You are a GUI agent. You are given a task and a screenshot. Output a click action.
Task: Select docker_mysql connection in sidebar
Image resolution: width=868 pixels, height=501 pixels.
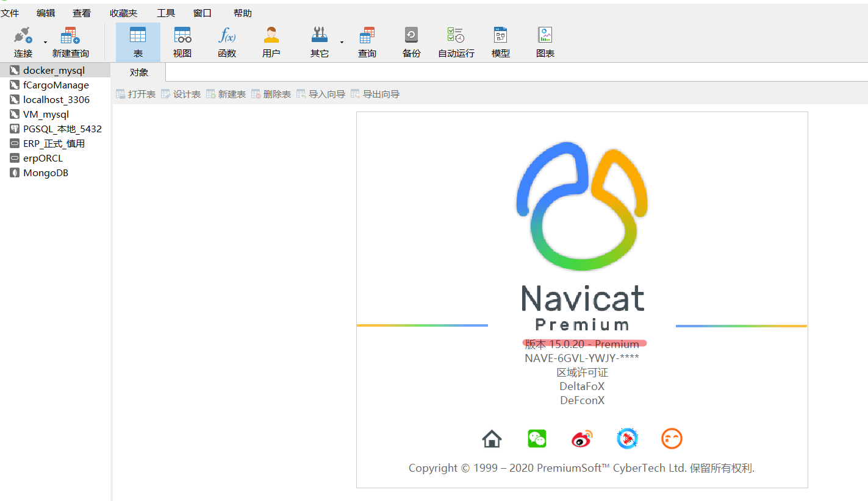coord(55,71)
